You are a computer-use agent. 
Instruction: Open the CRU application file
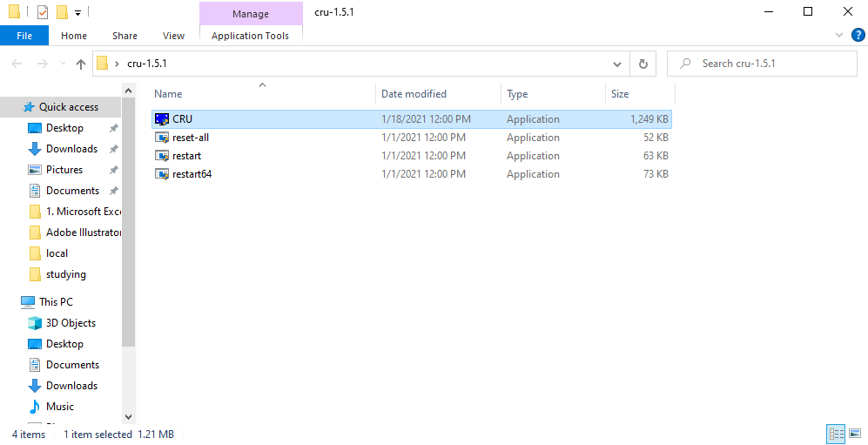(182, 119)
